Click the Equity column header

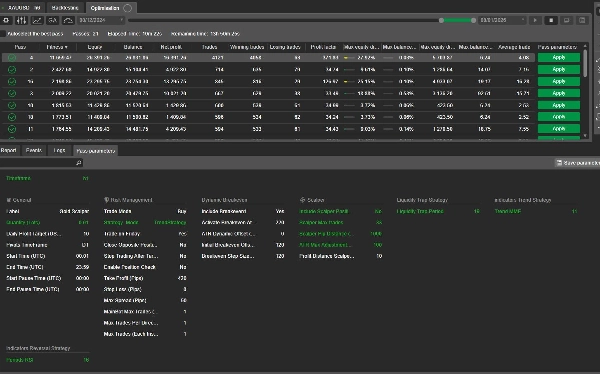[95, 47]
